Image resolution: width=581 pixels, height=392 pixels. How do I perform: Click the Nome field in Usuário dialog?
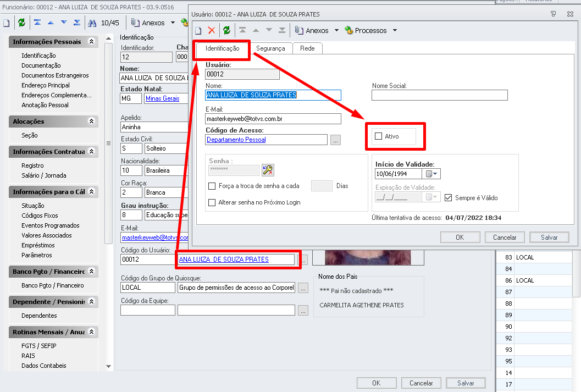pos(273,95)
